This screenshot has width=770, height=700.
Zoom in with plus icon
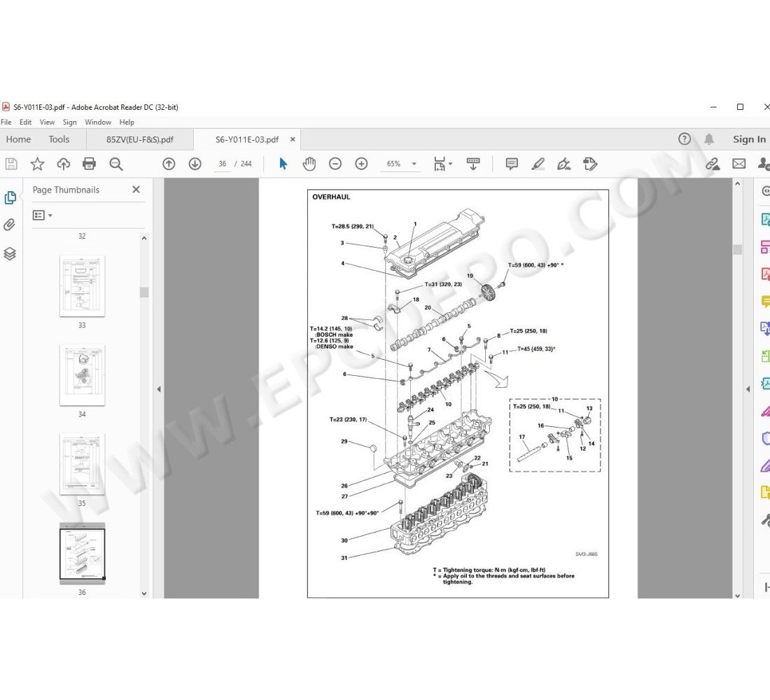point(361,164)
